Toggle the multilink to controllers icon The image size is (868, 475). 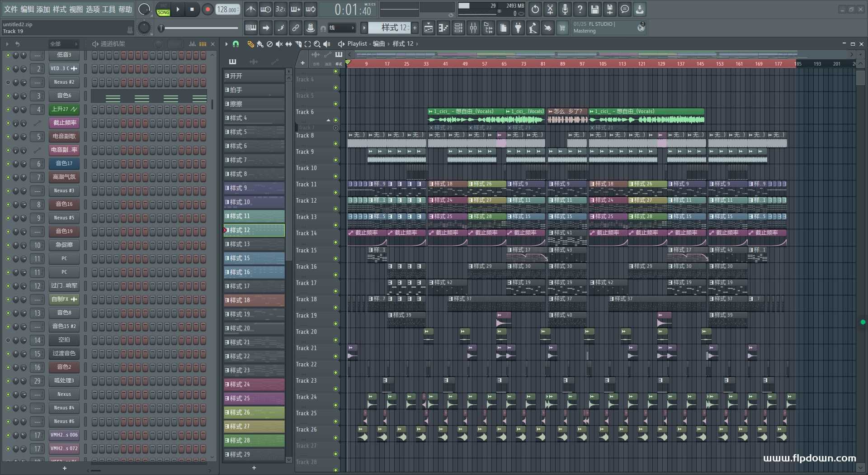[x=296, y=28]
